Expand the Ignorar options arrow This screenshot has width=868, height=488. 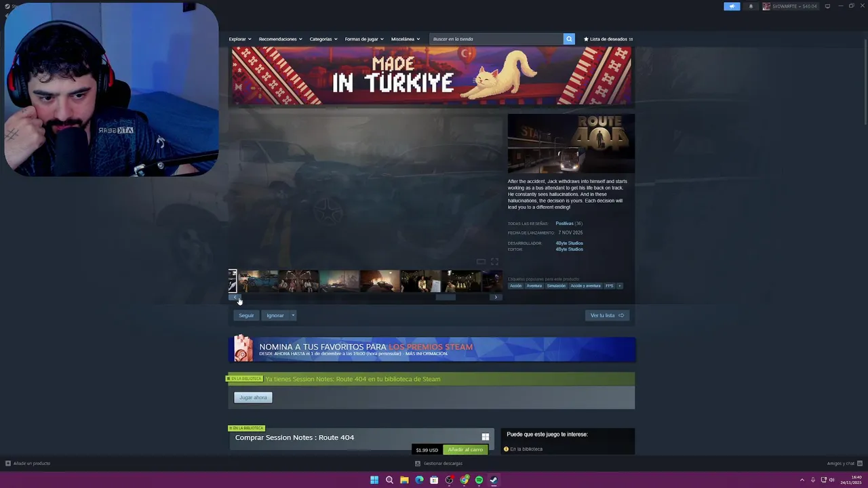(293, 315)
